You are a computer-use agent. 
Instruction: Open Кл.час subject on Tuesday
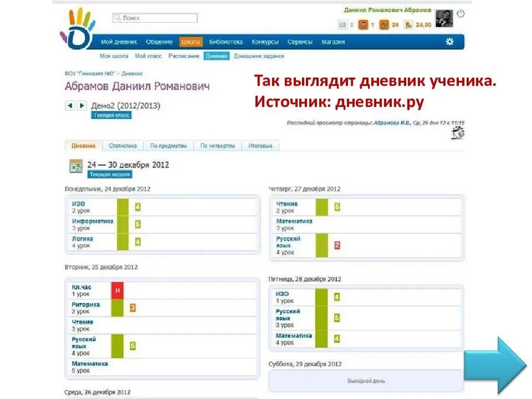coord(81,287)
